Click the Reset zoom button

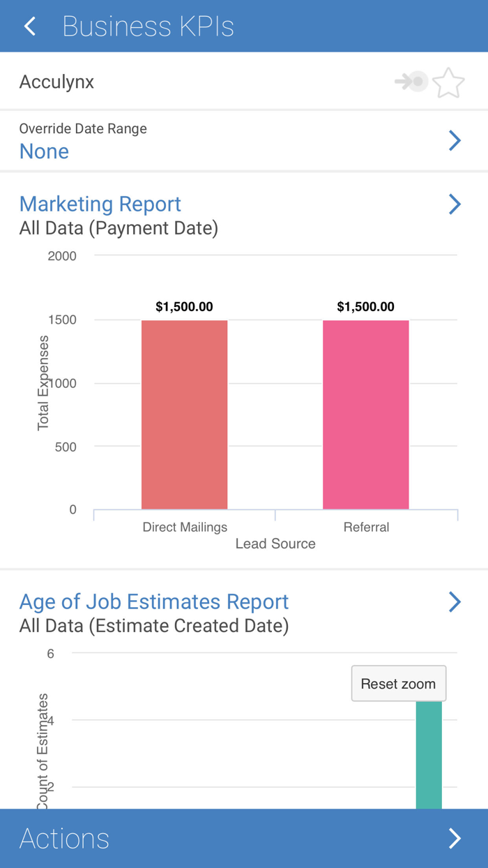point(398,683)
